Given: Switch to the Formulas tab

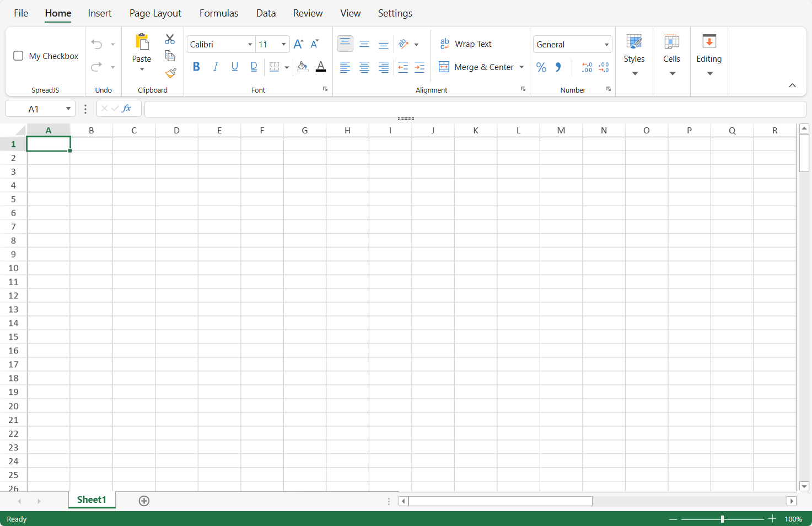Looking at the screenshot, I should pos(219,13).
